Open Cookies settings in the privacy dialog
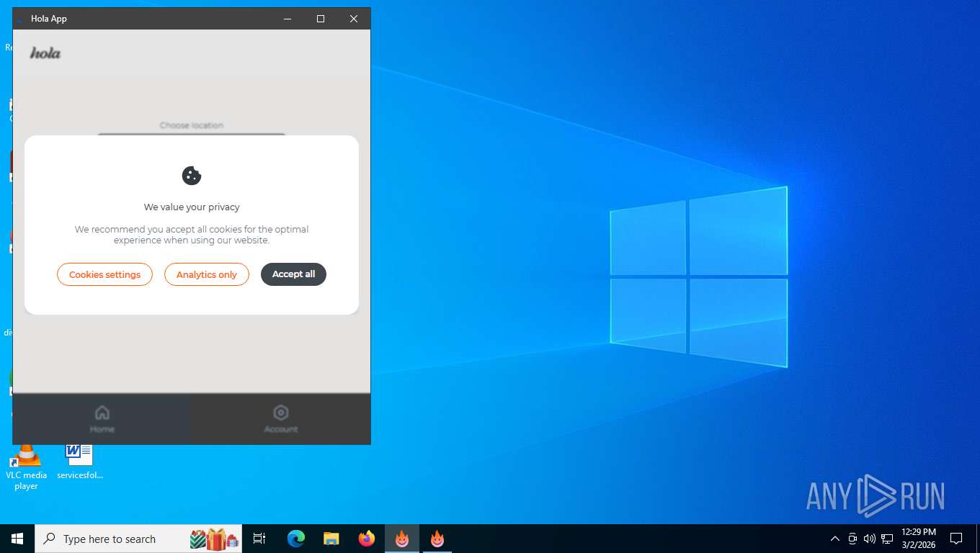Viewport: 980px width, 553px height. 104,274
